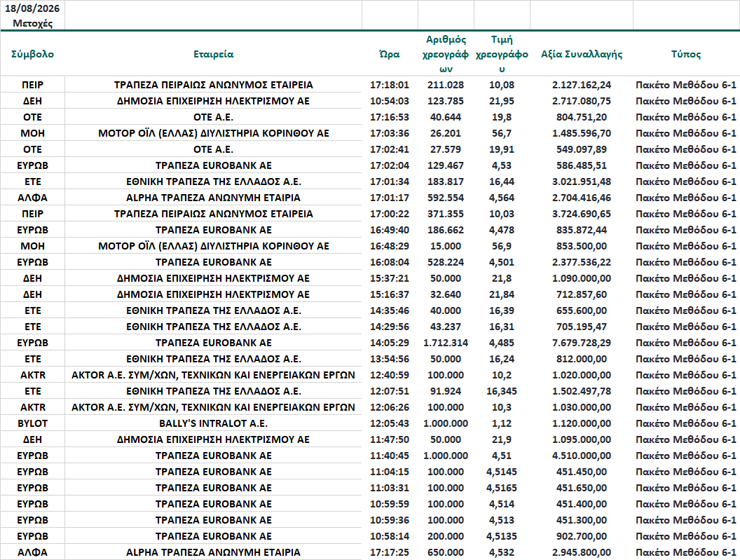The height and width of the screenshot is (560, 740).
Task: Click the Αξία Συναλλαγής column header
Action: 582,54
